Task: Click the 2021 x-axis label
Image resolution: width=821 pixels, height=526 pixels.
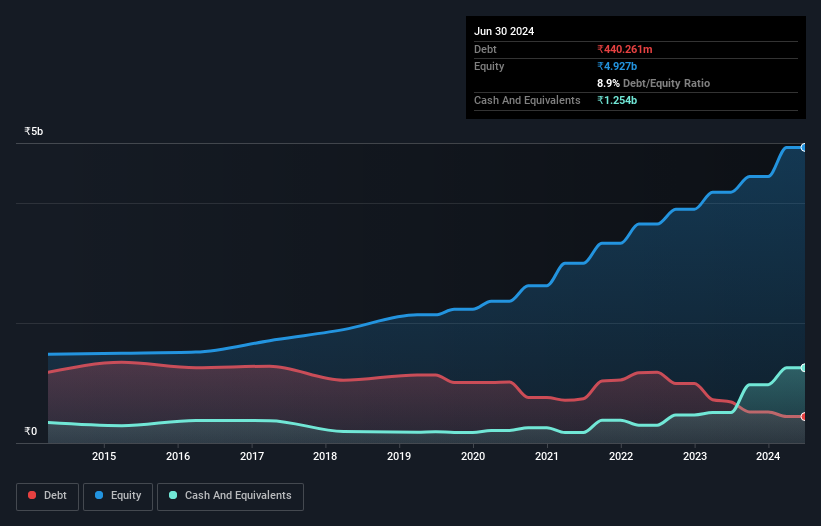Action: point(547,456)
